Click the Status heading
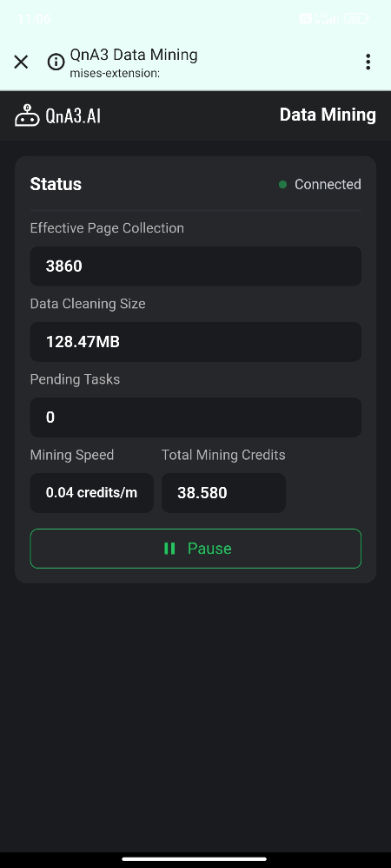The height and width of the screenshot is (868, 391). pyautogui.click(x=56, y=184)
